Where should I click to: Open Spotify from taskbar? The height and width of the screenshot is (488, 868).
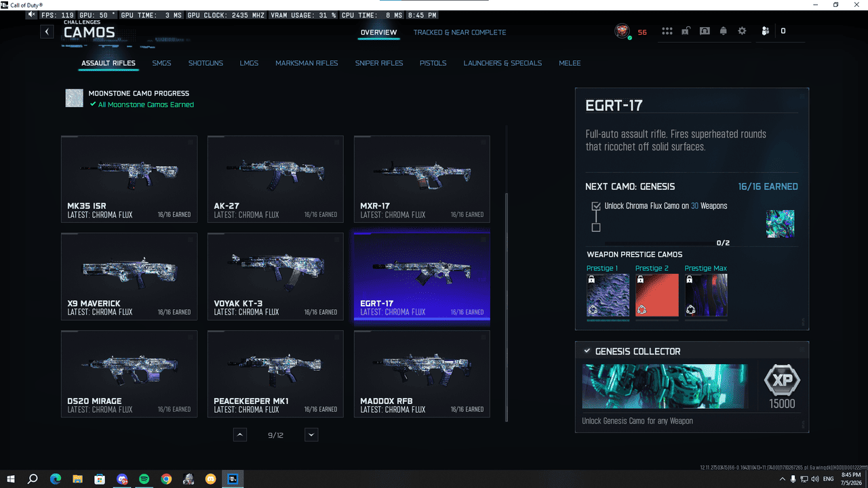[x=144, y=479]
